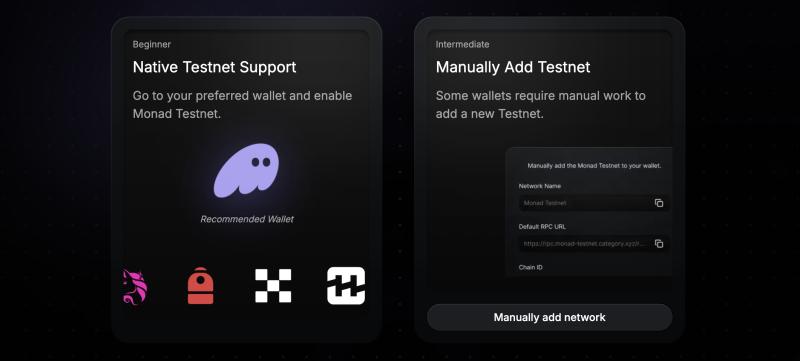This screenshot has height=361, width=800.
Task: Click the Intermediate label
Action: point(462,44)
